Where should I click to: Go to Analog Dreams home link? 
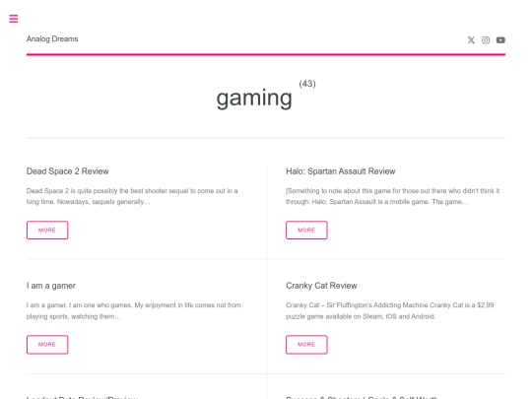(52, 39)
